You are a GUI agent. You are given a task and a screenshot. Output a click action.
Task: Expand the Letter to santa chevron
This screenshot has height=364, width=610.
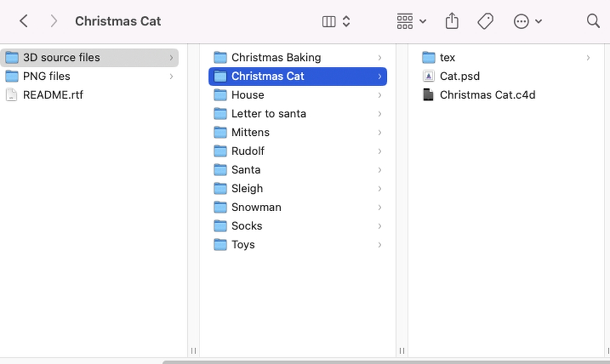click(379, 113)
